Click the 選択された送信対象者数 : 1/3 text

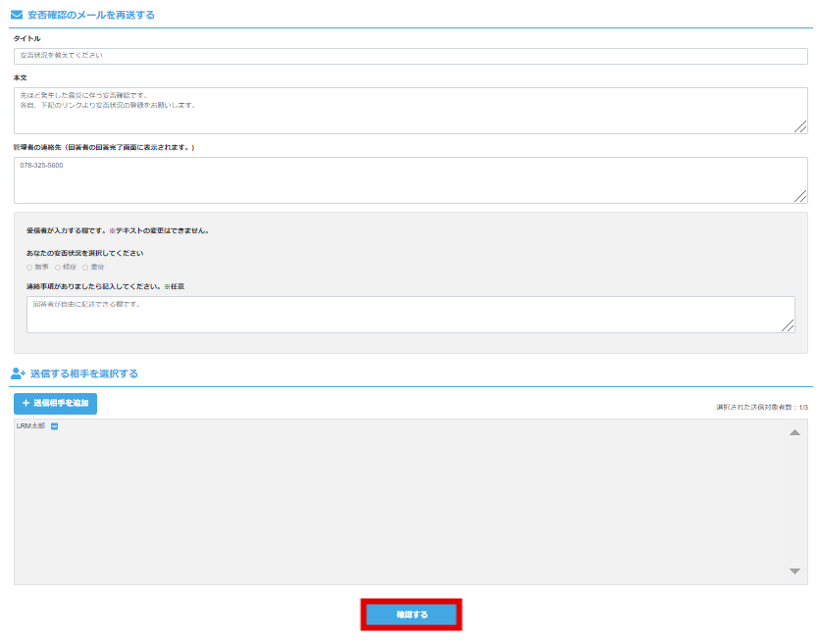[x=762, y=407]
